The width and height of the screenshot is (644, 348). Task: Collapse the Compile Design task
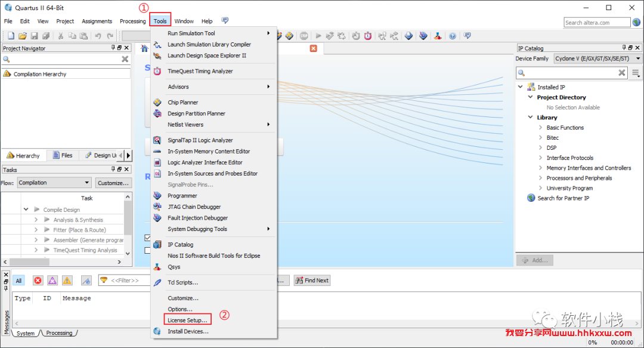(x=26, y=210)
